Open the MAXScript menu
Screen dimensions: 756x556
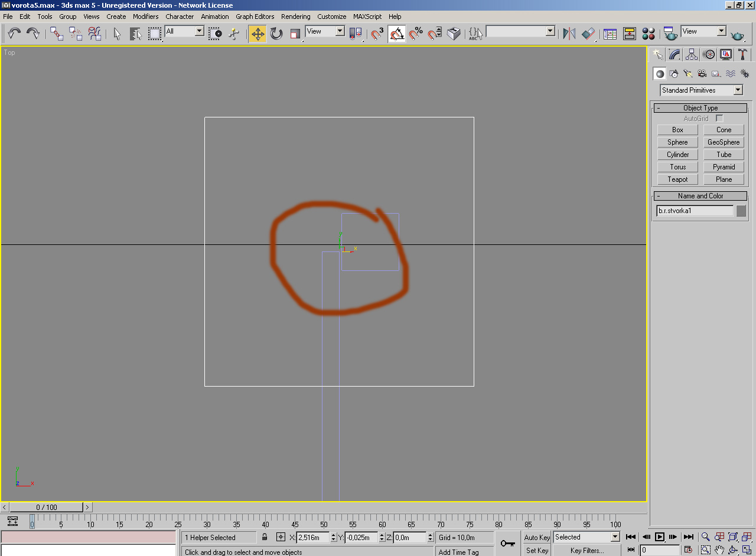tap(367, 17)
